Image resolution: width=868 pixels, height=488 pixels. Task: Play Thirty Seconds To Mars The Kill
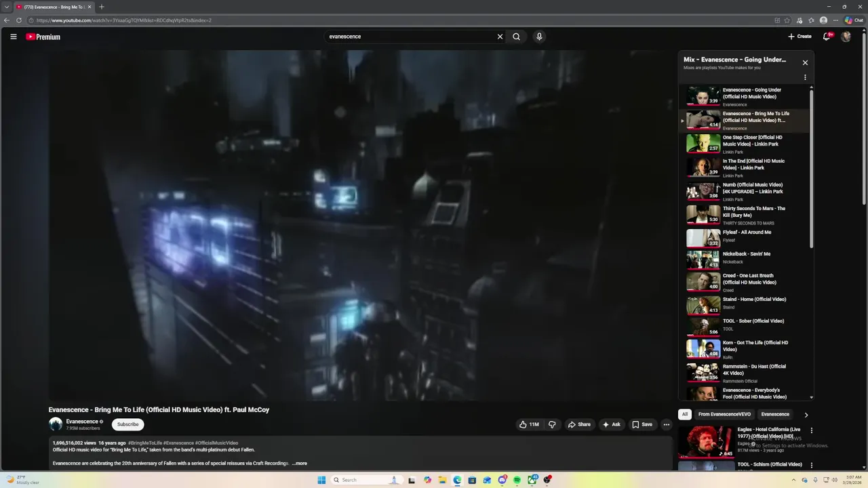(x=744, y=215)
